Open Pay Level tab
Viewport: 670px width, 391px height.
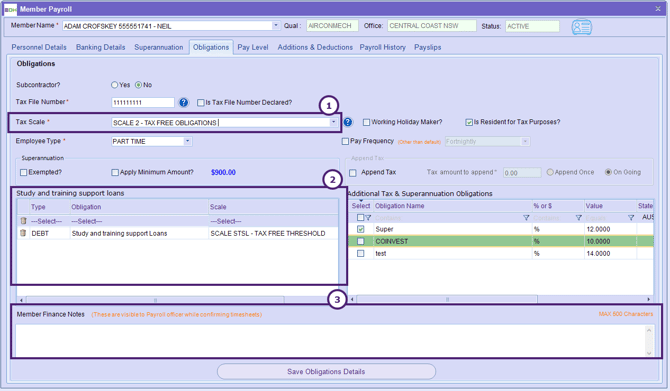[253, 47]
